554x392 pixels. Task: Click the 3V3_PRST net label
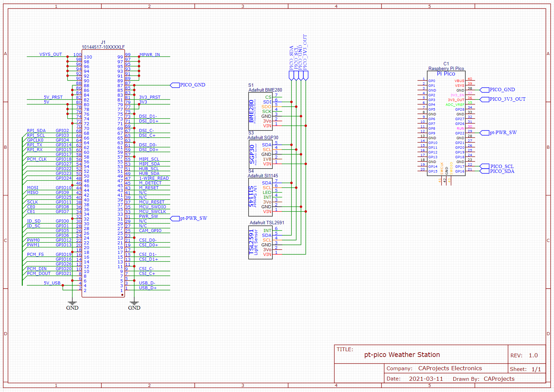[x=149, y=97]
